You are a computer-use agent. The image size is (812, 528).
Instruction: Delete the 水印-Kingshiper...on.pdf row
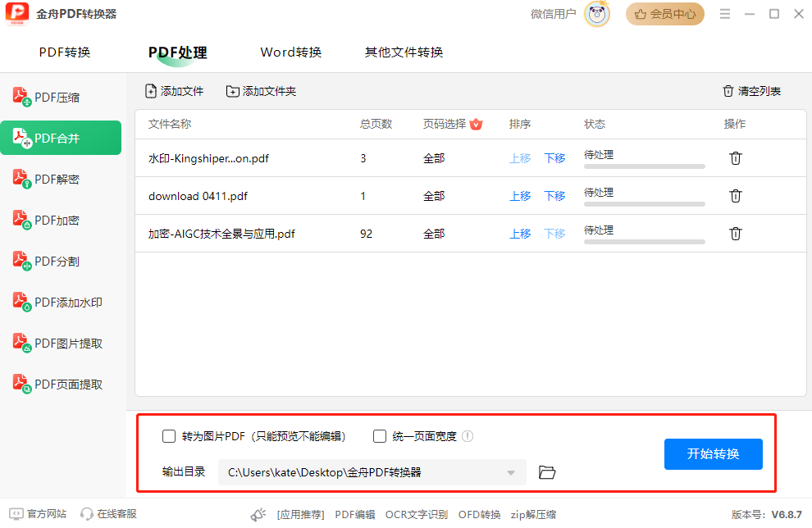coord(736,158)
